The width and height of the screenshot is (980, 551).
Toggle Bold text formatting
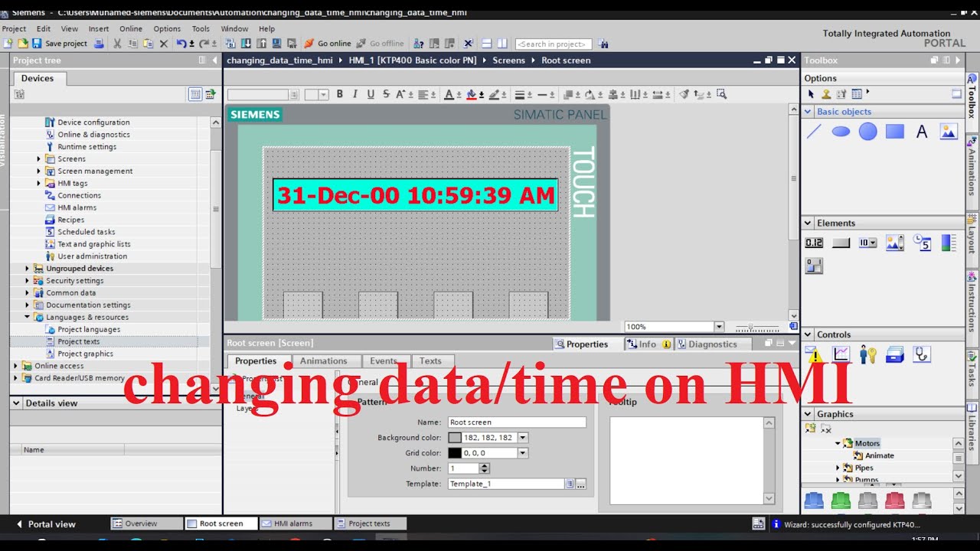point(340,94)
